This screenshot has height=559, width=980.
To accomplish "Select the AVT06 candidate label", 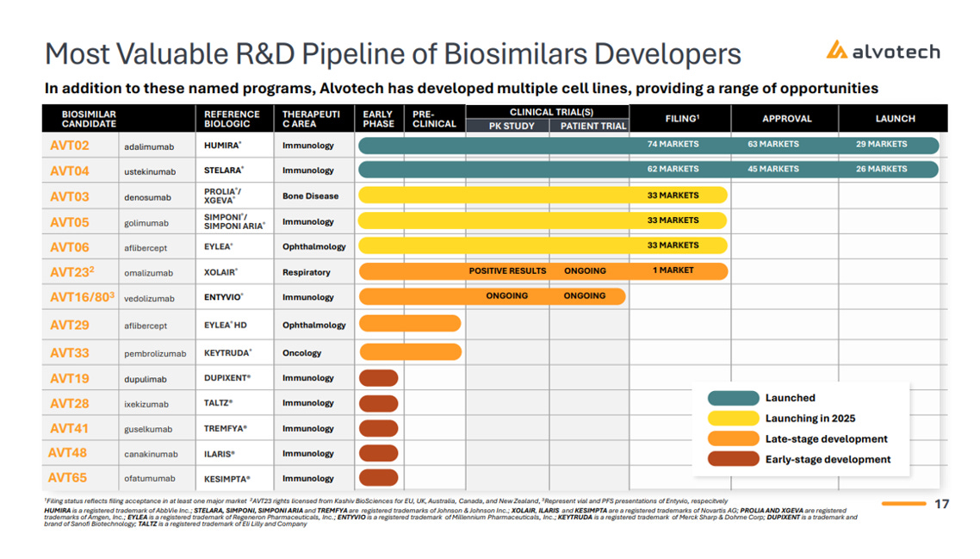I will pos(70,247).
